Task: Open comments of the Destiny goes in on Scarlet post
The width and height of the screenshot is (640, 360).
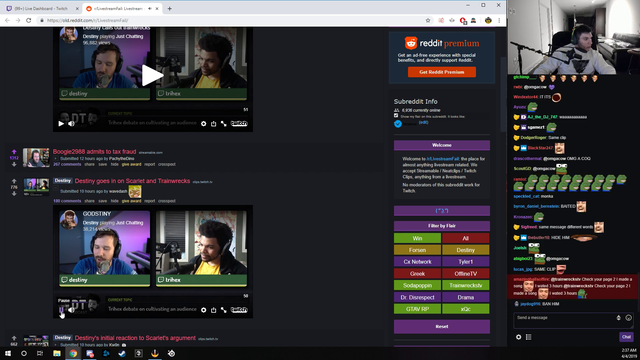Action: [67, 201]
